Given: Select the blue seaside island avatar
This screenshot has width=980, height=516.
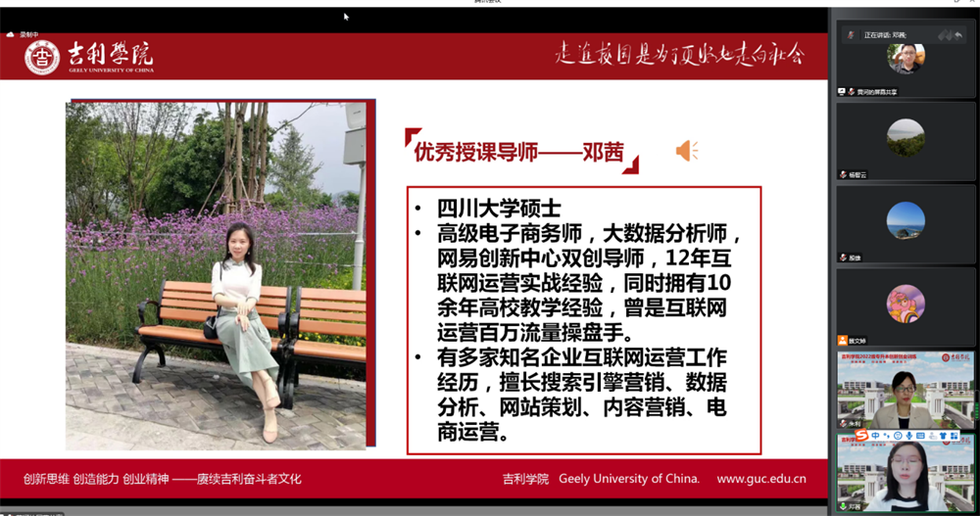Looking at the screenshot, I should 906,220.
